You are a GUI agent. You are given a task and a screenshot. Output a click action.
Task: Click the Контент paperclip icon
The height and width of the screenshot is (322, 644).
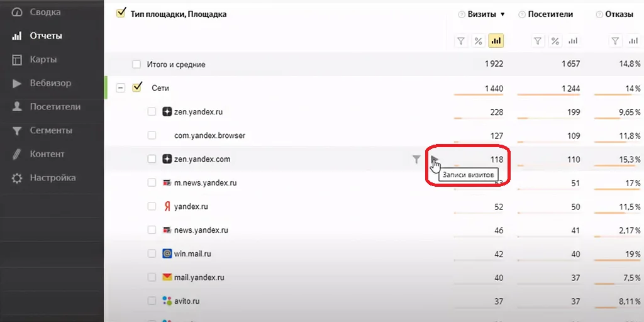[17, 155]
